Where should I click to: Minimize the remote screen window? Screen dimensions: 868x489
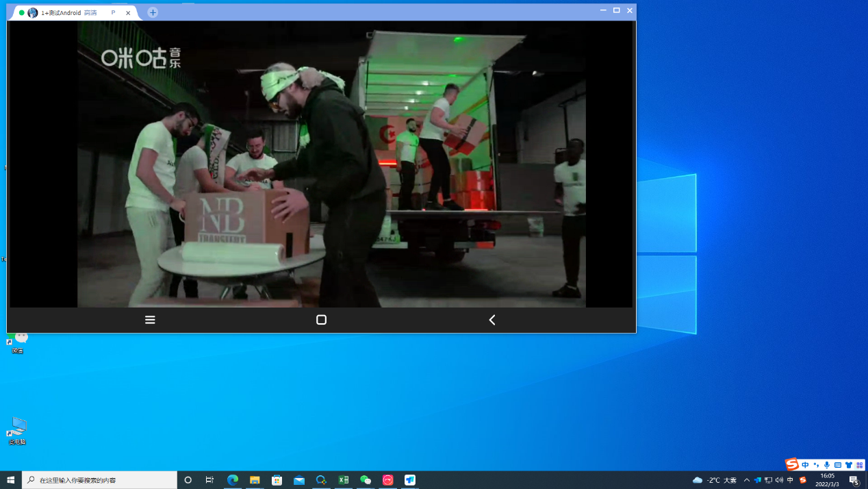pyautogui.click(x=603, y=10)
